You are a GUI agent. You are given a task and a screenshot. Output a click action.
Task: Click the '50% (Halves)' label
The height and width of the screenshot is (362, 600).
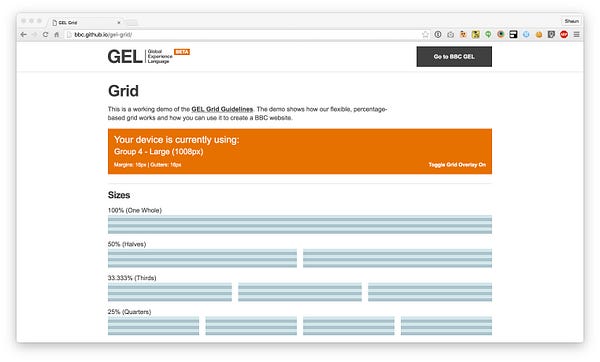[x=127, y=244]
